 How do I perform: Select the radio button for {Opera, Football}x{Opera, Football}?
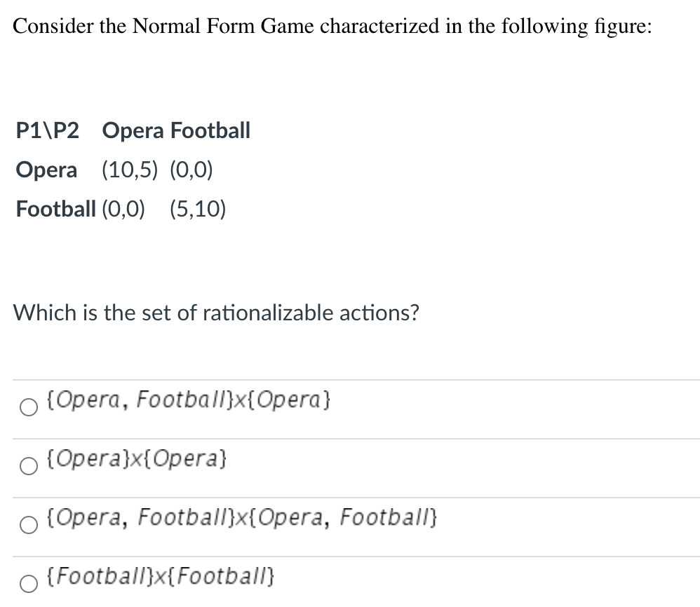click(x=27, y=524)
